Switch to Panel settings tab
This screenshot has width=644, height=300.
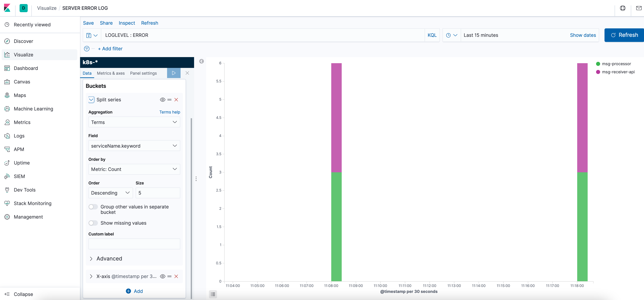[x=143, y=73]
